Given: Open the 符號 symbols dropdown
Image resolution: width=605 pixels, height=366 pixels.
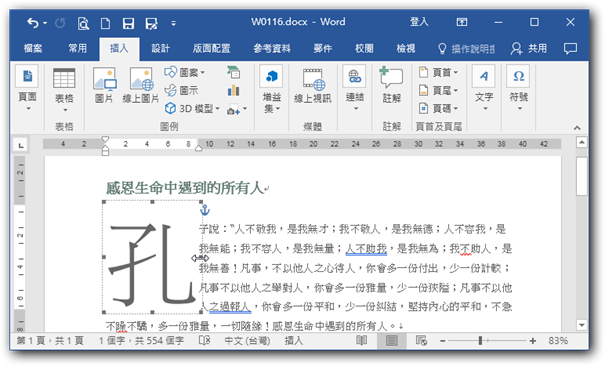Looking at the screenshot, I should [519, 89].
